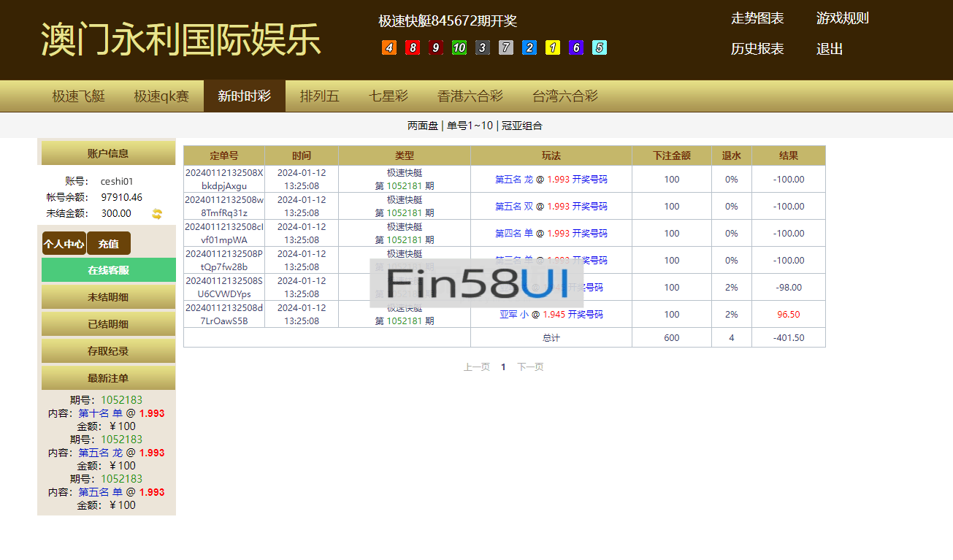Viewport: 953px width, 560px height.
Task: Click the 退出 logout link
Action: point(830,49)
